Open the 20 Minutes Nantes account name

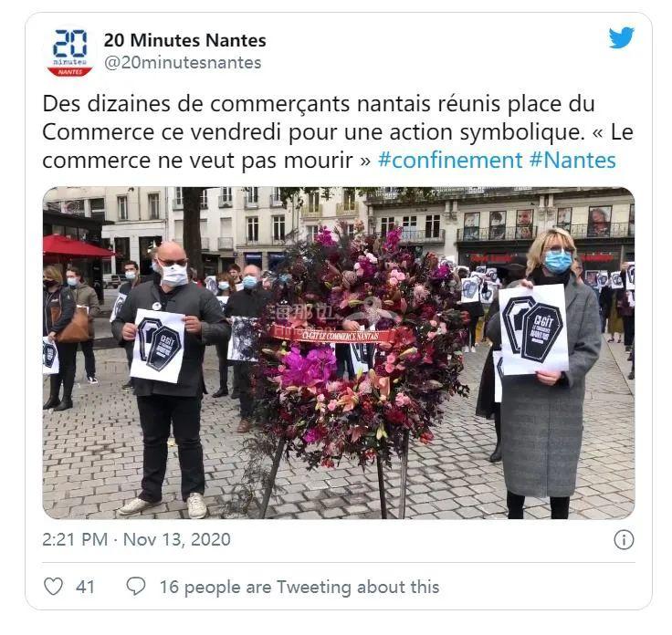click(x=184, y=40)
